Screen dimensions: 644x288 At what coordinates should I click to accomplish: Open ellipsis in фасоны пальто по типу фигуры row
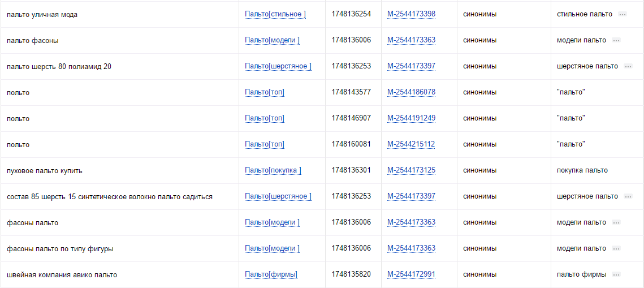pos(616,248)
